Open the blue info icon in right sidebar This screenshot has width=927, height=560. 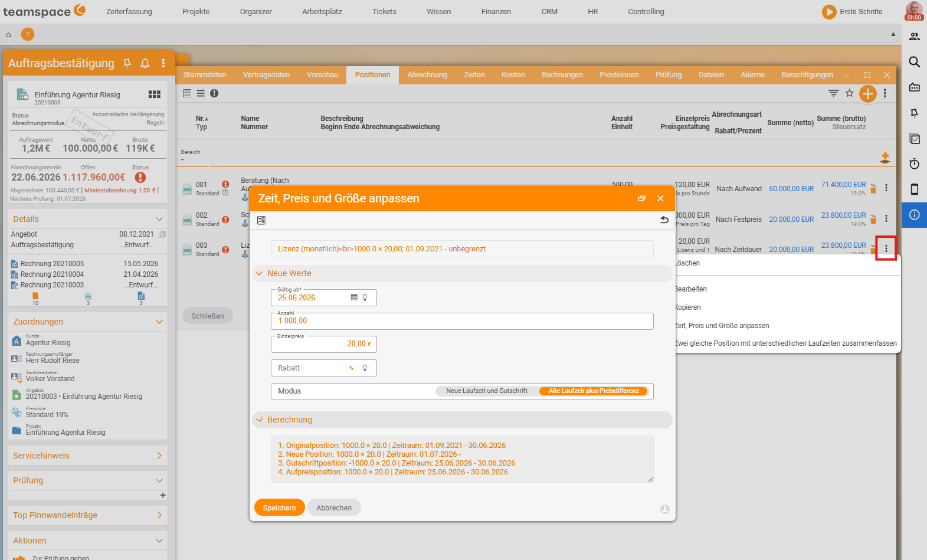point(915,215)
